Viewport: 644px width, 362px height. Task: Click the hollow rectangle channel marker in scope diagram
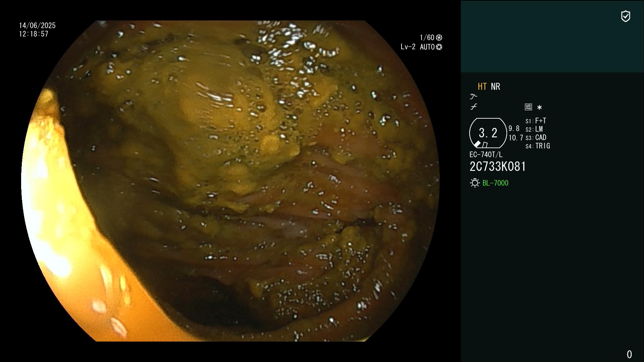point(485,145)
